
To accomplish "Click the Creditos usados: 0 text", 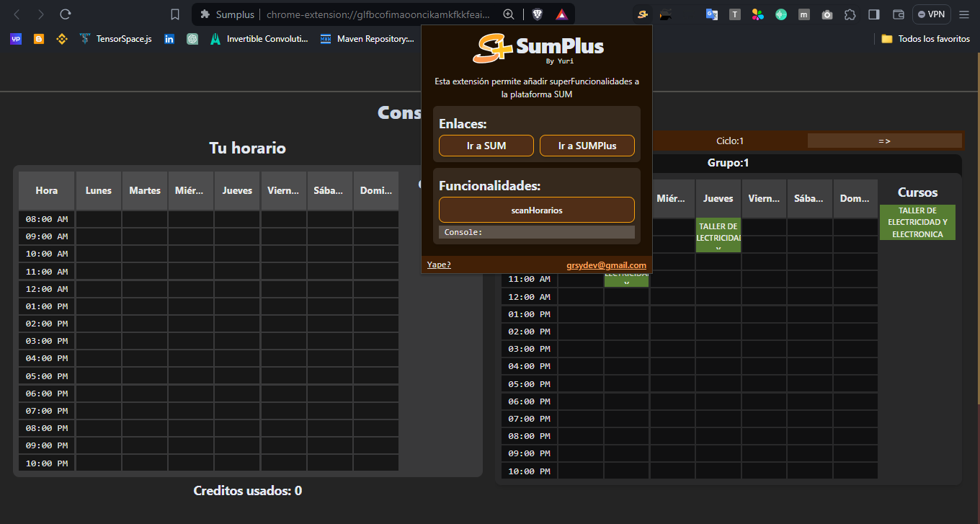I will click(x=248, y=491).
